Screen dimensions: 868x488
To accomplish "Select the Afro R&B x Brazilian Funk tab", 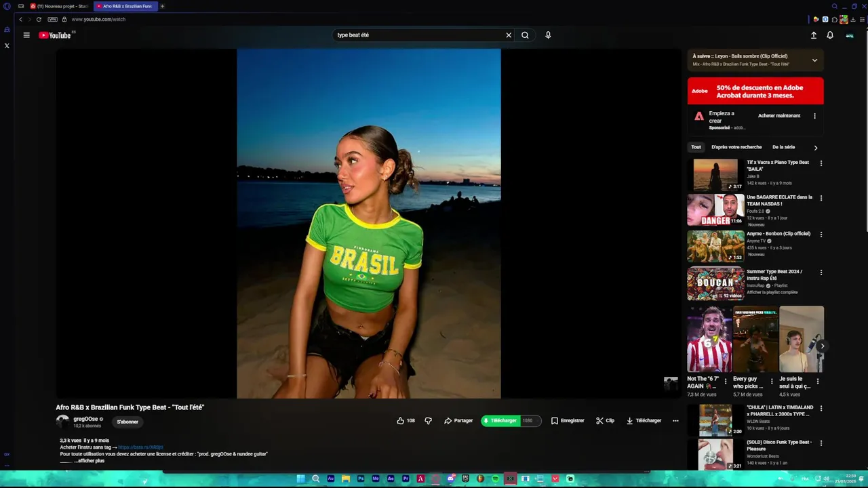I will click(125, 6).
